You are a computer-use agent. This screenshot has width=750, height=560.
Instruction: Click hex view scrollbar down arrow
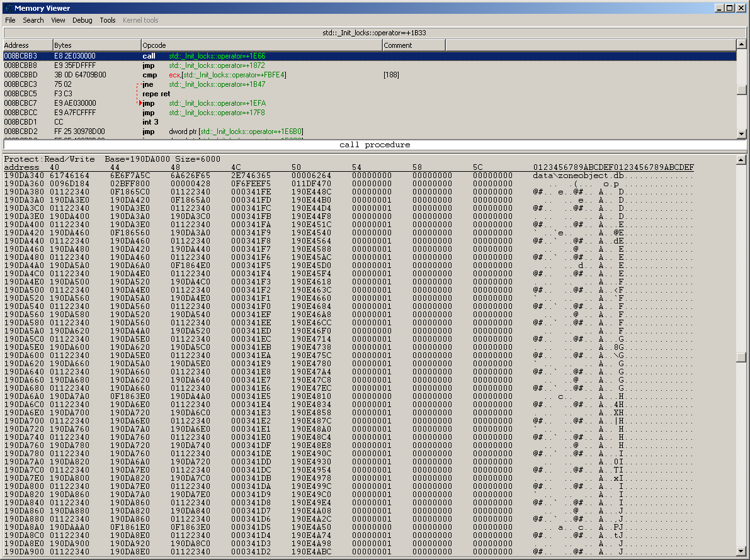tap(741, 551)
